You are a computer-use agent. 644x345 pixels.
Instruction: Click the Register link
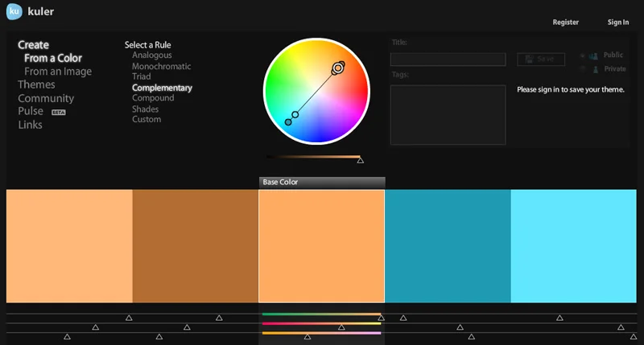(566, 23)
